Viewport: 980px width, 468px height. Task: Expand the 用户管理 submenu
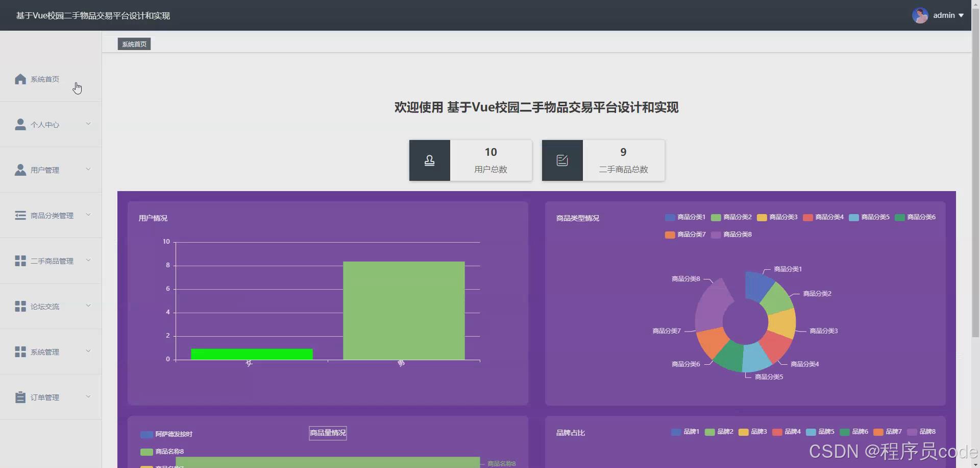(88, 169)
